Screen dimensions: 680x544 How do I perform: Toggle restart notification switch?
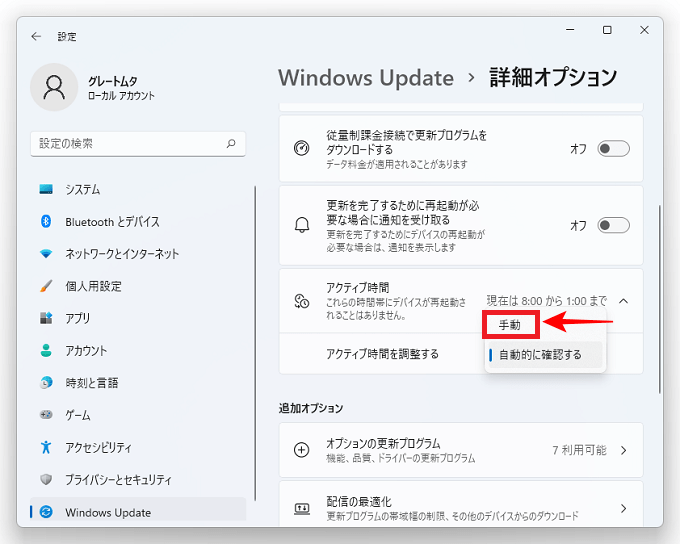(x=613, y=225)
